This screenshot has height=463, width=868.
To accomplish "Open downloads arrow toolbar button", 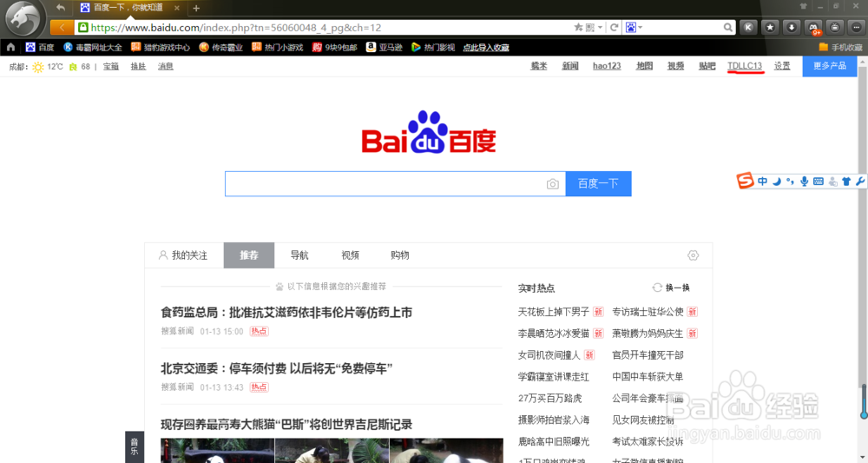I will 792,27.
